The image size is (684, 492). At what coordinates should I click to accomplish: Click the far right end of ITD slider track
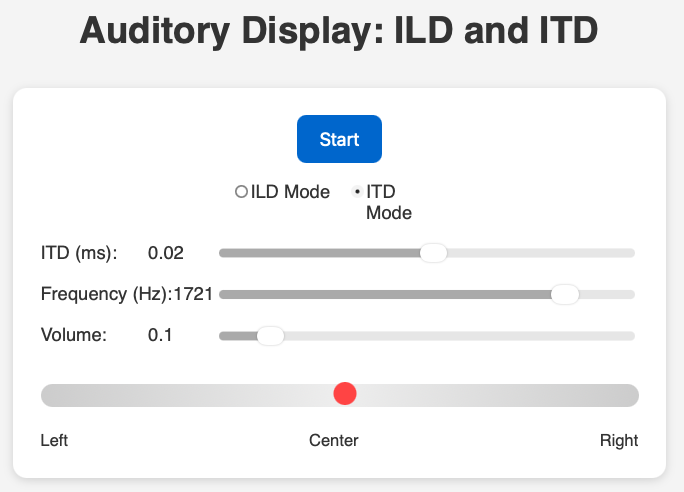pos(631,253)
